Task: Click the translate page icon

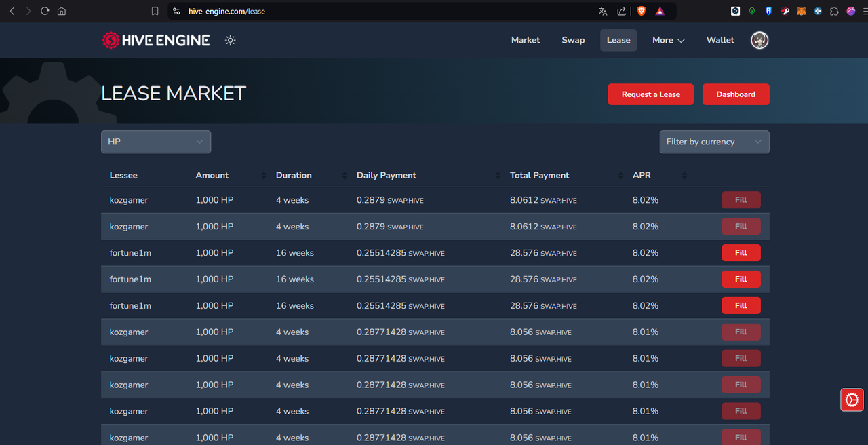Action: point(603,11)
